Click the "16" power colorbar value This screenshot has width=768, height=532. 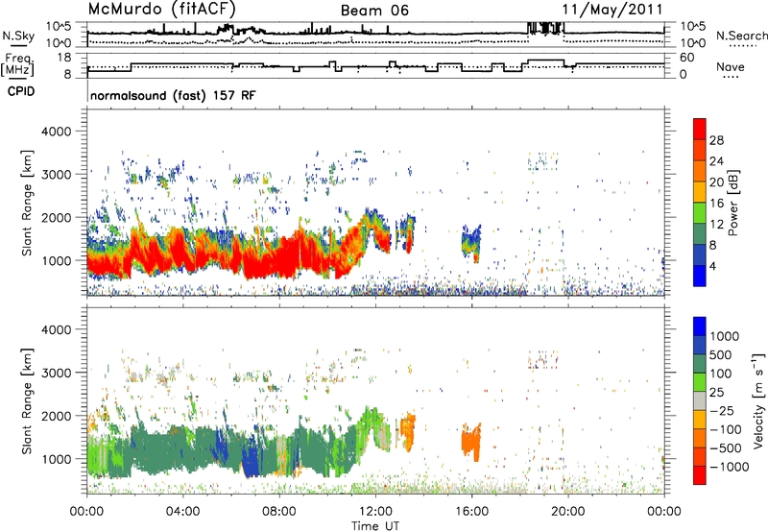tap(716, 204)
